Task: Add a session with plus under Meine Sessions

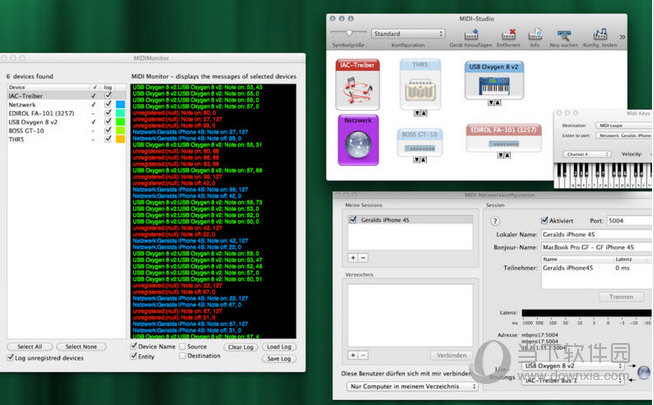Action: pos(353,258)
